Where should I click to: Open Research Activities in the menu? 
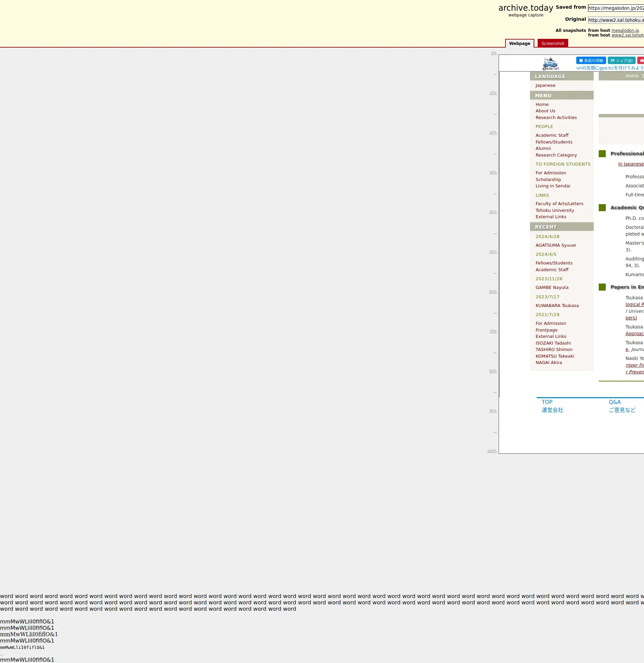coord(556,117)
